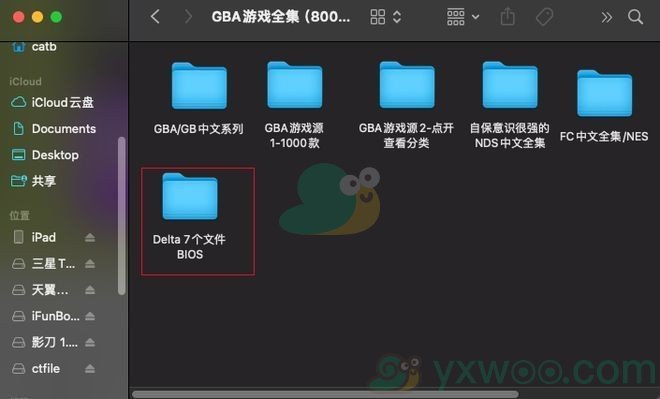Screen dimensions: 660x399
Task: Select the 天翼... drive
Action: (x=40, y=290)
